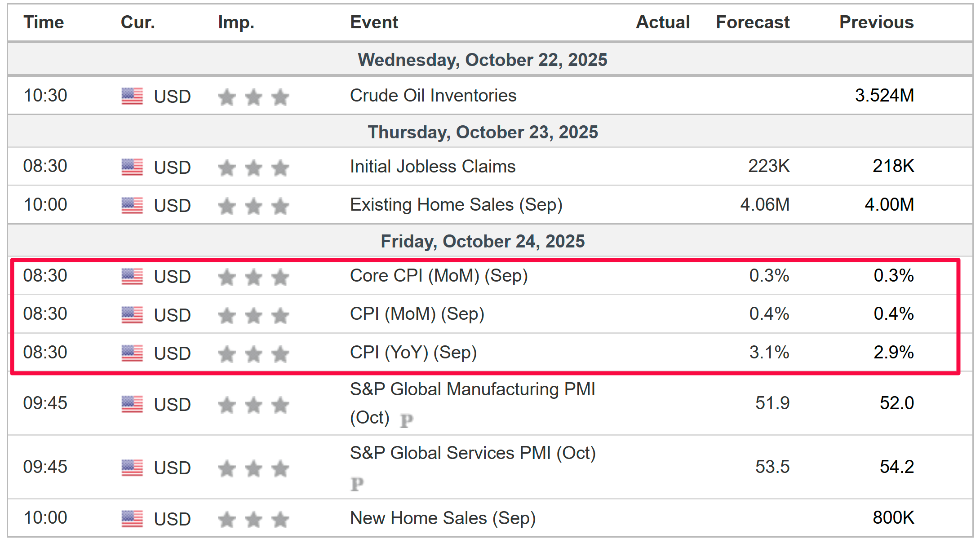Click the Imp. column header
This screenshot has height=543, width=980.
point(236,22)
